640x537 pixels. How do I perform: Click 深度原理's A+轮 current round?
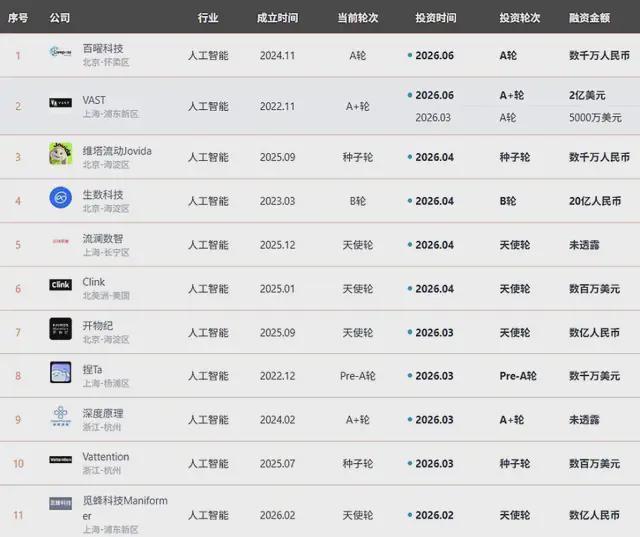click(358, 420)
